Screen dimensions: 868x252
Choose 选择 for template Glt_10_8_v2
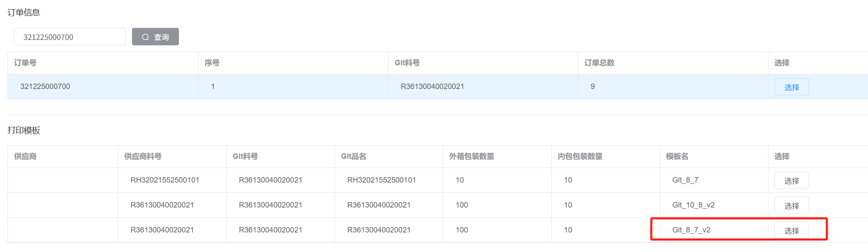(x=791, y=205)
